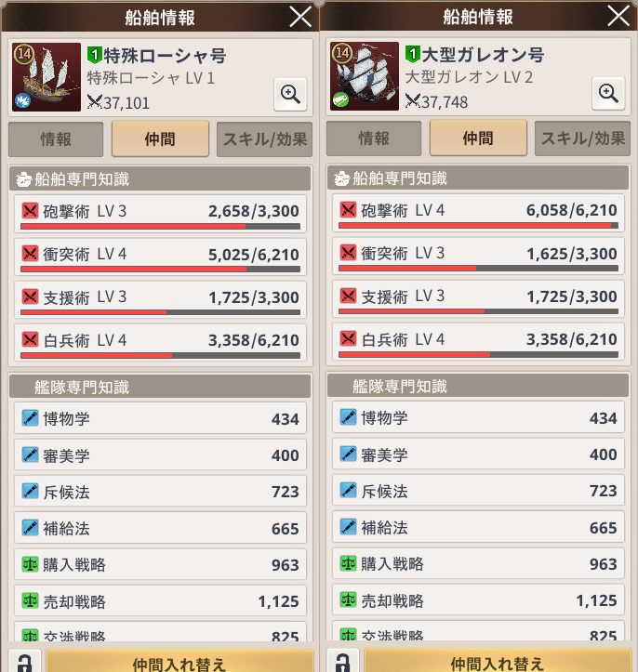Toggle lock icon beside left 仲間入れ替え button
Image resolution: width=638 pixels, height=672 pixels.
pos(25,662)
